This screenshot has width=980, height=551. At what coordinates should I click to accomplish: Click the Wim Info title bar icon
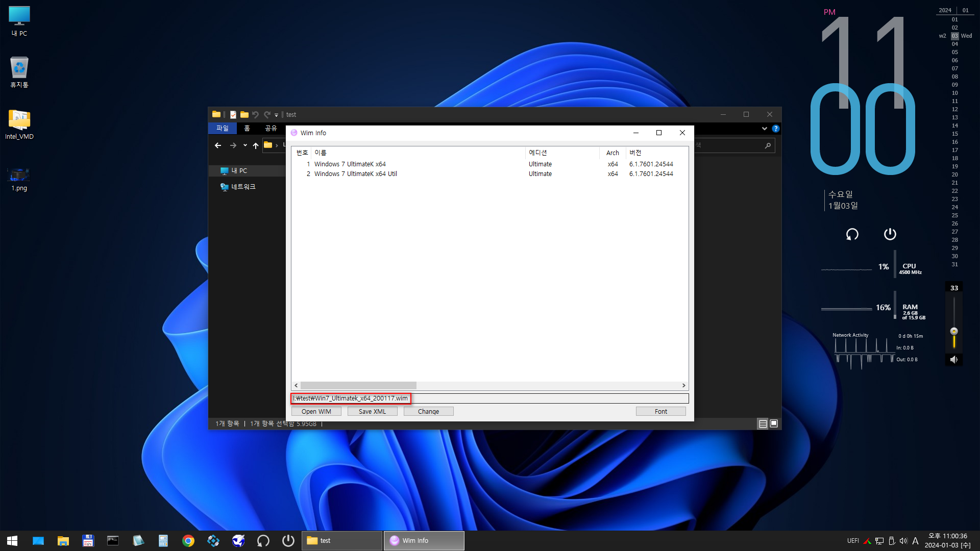point(294,133)
